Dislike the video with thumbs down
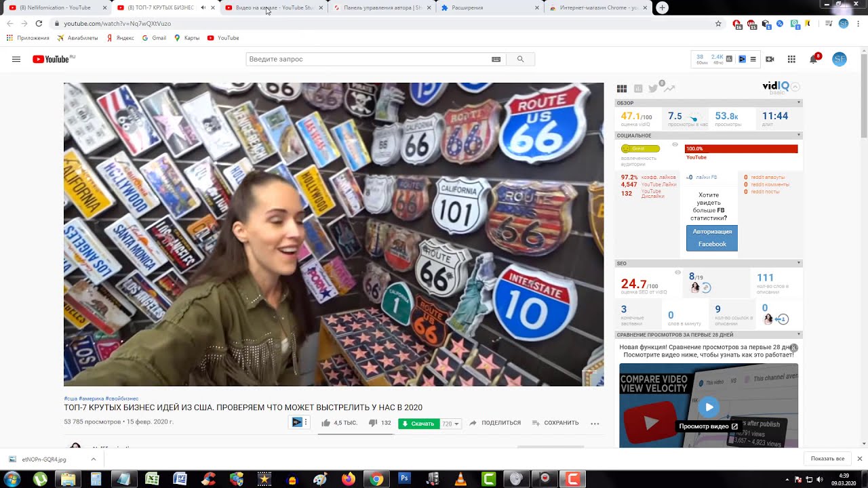The height and width of the screenshot is (488, 868). pyautogui.click(x=372, y=423)
